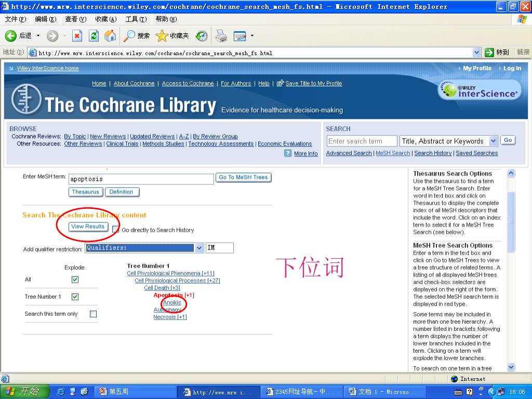
Task: Click the help panel scrollbar thumb
Action: point(511,222)
